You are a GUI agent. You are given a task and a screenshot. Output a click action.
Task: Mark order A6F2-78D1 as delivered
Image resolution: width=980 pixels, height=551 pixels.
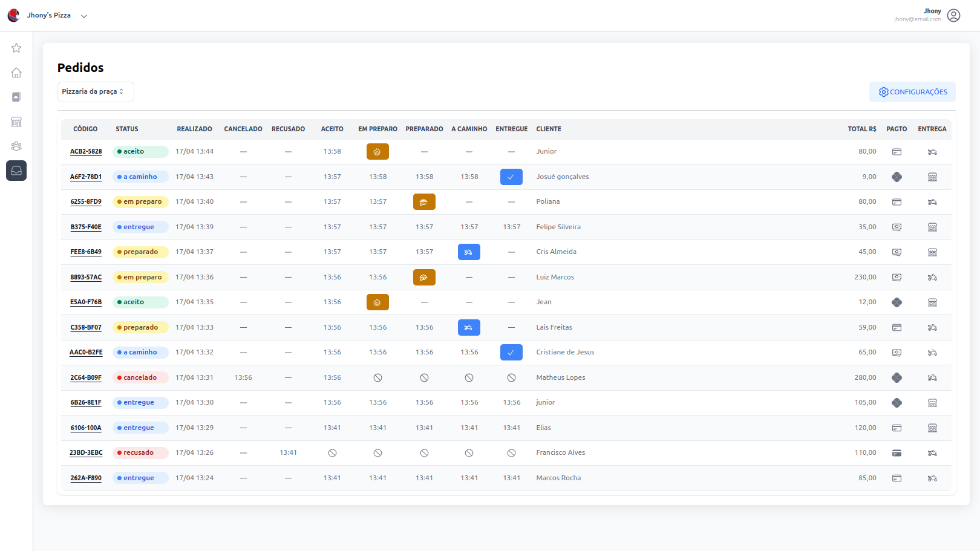coord(511,177)
